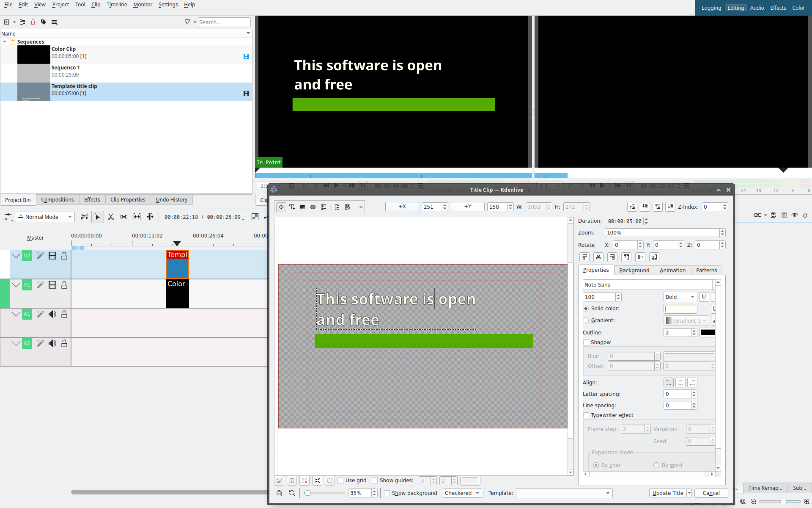The height and width of the screenshot is (508, 812).
Task: Open the Normal Mode dropdown
Action: click(45, 217)
